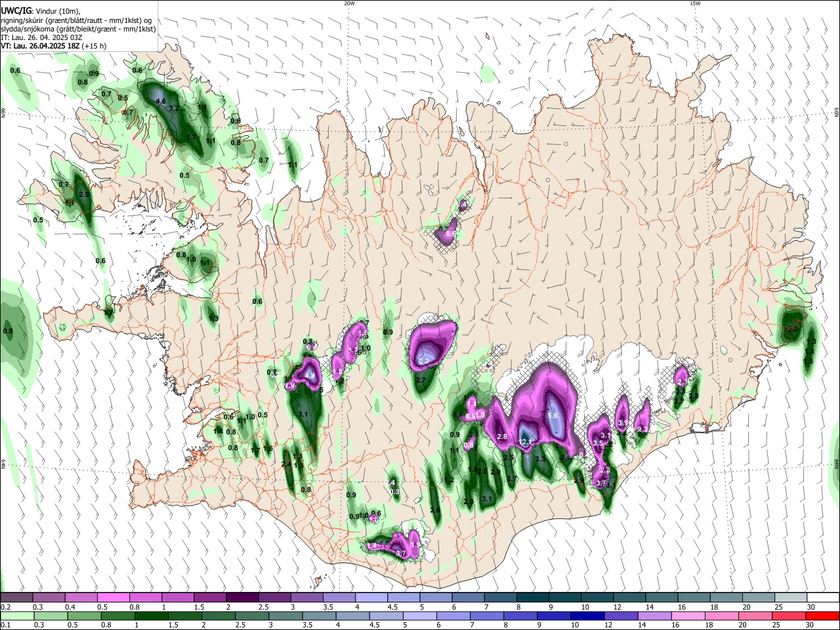Image resolution: width=840 pixels, height=630 pixels.
Task: Click the "20W" longitude label at top
Action: pos(349,3)
